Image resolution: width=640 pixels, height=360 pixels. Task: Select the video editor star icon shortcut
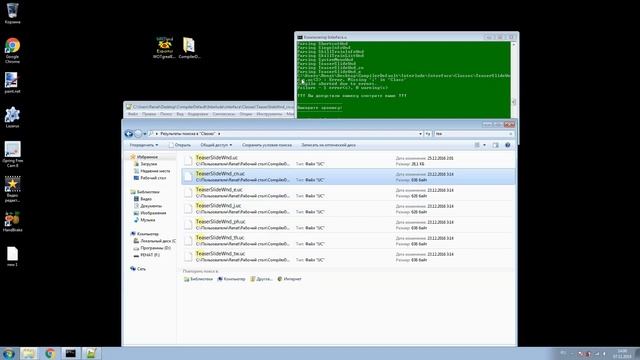click(x=12, y=189)
